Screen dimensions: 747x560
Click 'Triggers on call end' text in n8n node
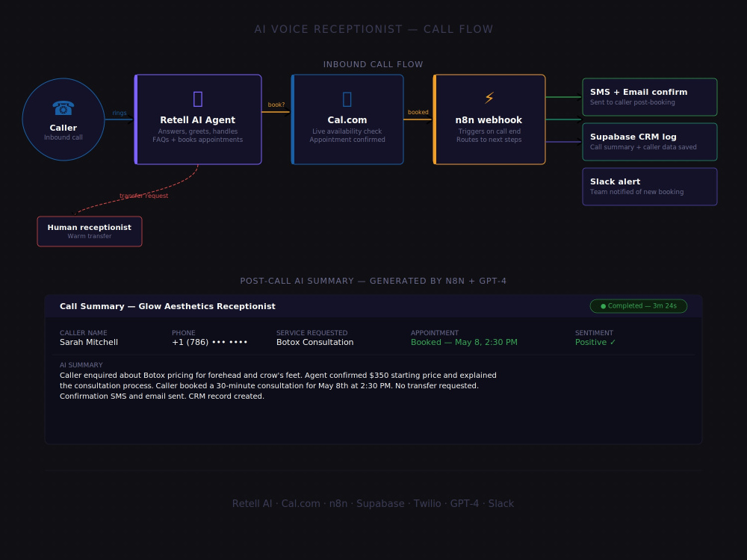tap(489, 131)
